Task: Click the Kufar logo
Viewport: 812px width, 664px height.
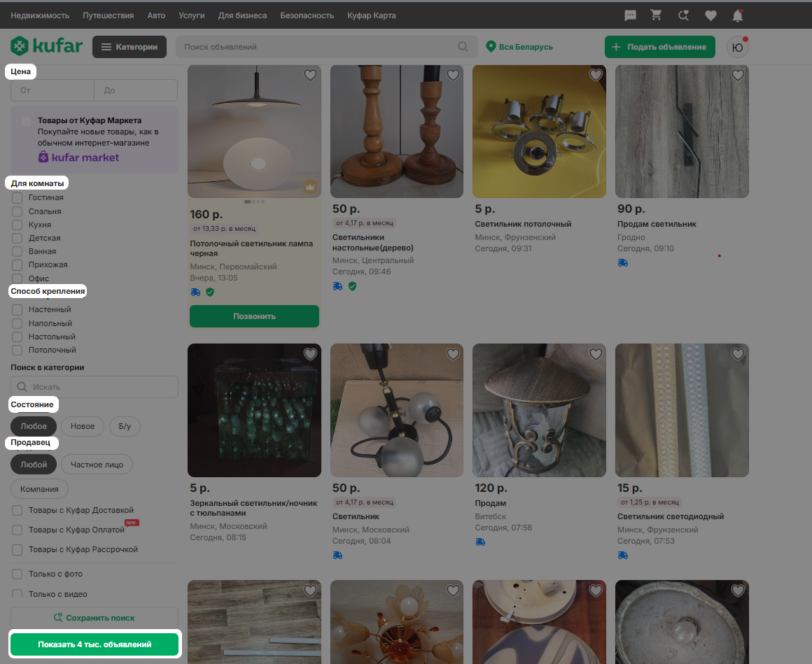Action: pos(47,46)
